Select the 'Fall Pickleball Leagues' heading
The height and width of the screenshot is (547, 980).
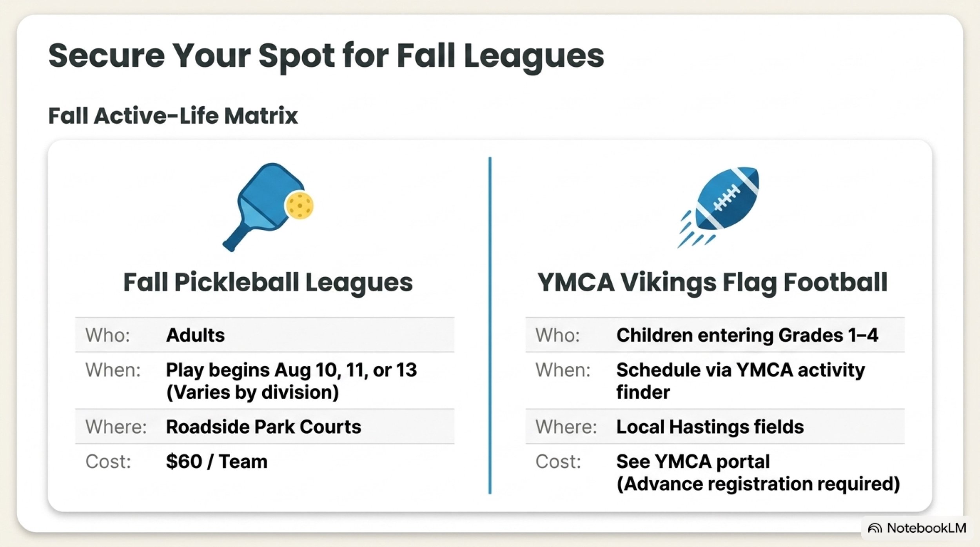pos(268,283)
